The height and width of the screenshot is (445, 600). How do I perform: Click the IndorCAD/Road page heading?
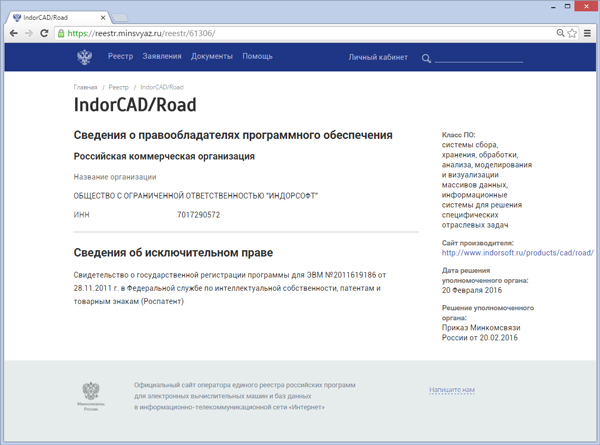pyautogui.click(x=135, y=104)
